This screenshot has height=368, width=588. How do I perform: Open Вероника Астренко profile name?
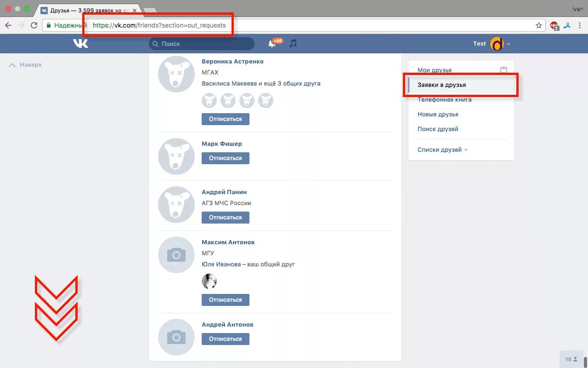point(232,61)
